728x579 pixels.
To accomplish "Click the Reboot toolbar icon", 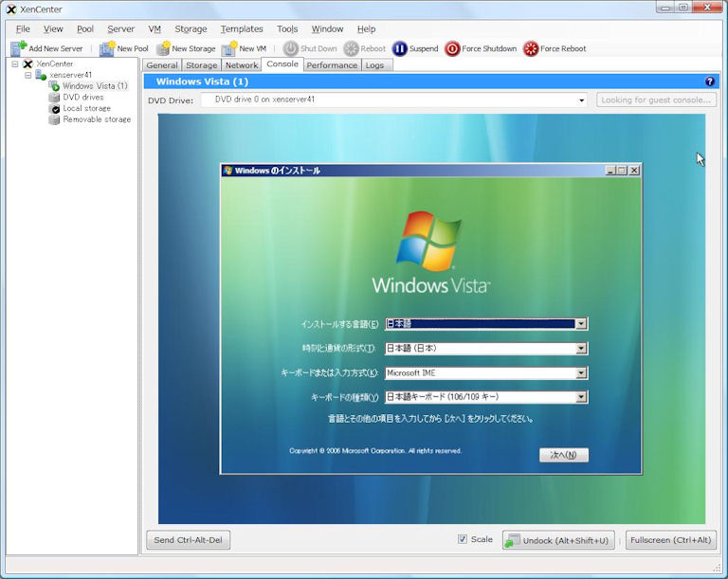I will click(x=352, y=48).
